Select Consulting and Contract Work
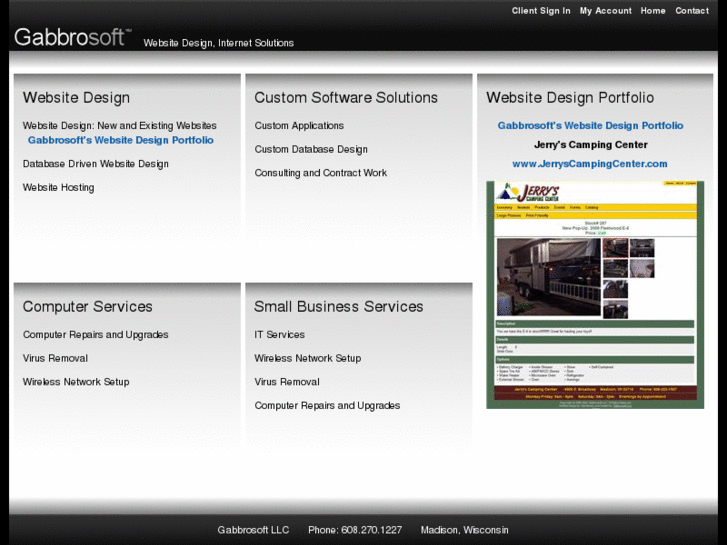727x545 pixels. [x=321, y=173]
